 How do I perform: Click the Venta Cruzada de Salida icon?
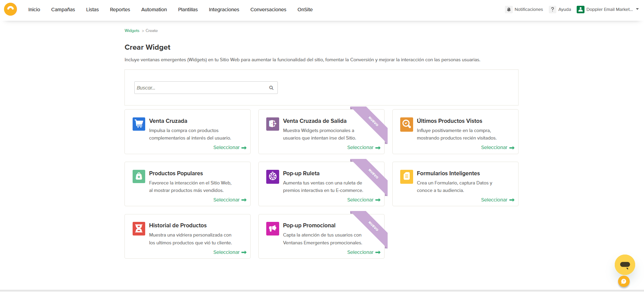(x=272, y=124)
